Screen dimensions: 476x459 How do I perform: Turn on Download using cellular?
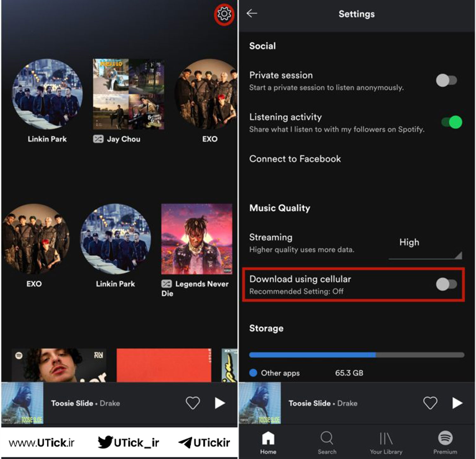446,284
